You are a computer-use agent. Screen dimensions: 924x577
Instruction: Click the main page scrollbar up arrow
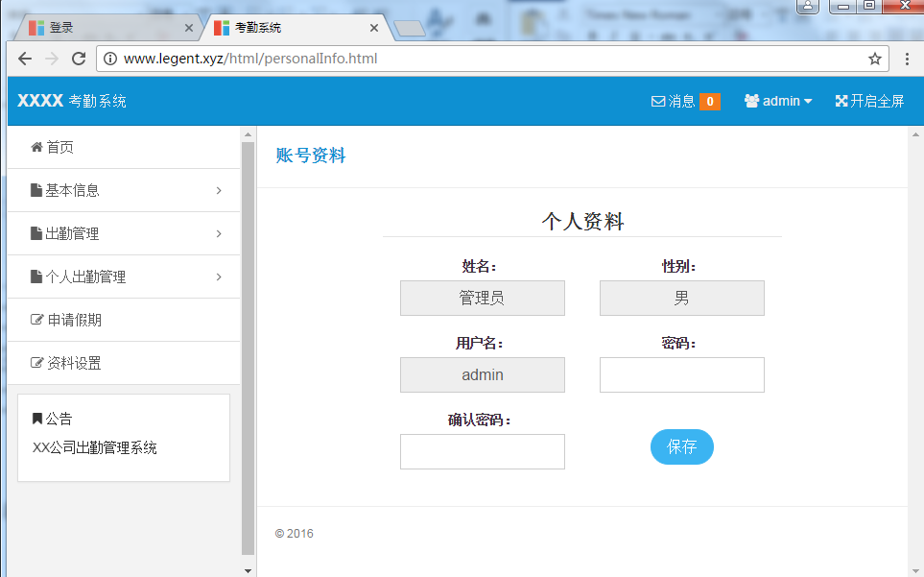pyautogui.click(x=915, y=134)
